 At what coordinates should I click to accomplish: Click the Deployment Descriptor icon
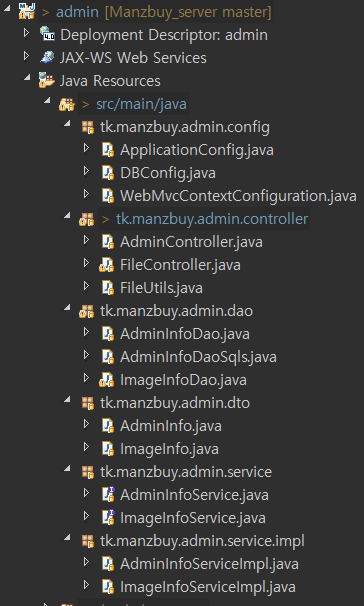point(47,34)
